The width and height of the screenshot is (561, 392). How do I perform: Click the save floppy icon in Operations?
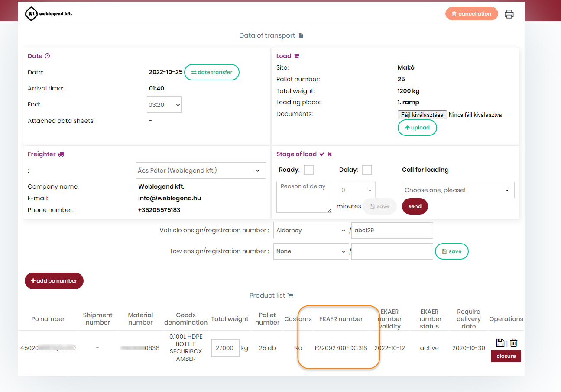click(x=500, y=343)
